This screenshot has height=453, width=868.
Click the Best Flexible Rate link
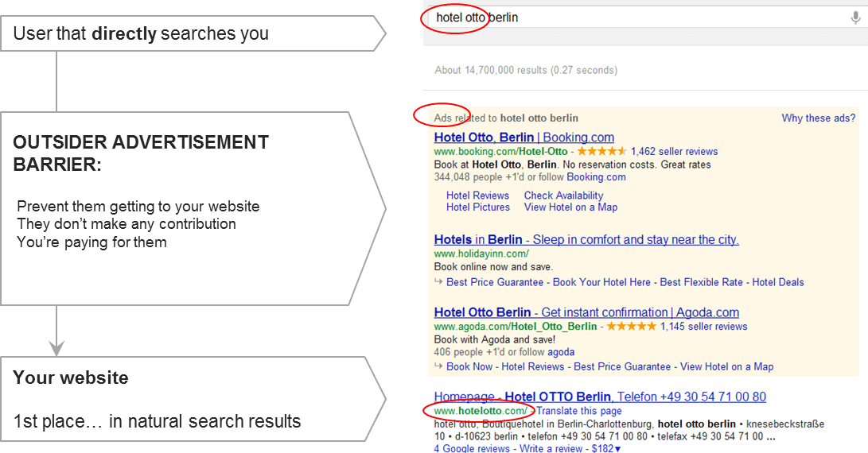point(702,282)
